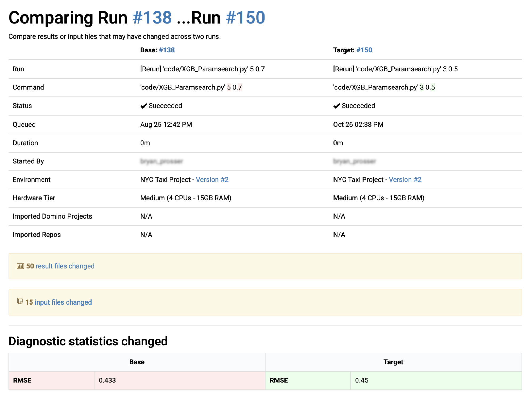Click the Succeeded checkmark icon for target run

[x=337, y=106]
